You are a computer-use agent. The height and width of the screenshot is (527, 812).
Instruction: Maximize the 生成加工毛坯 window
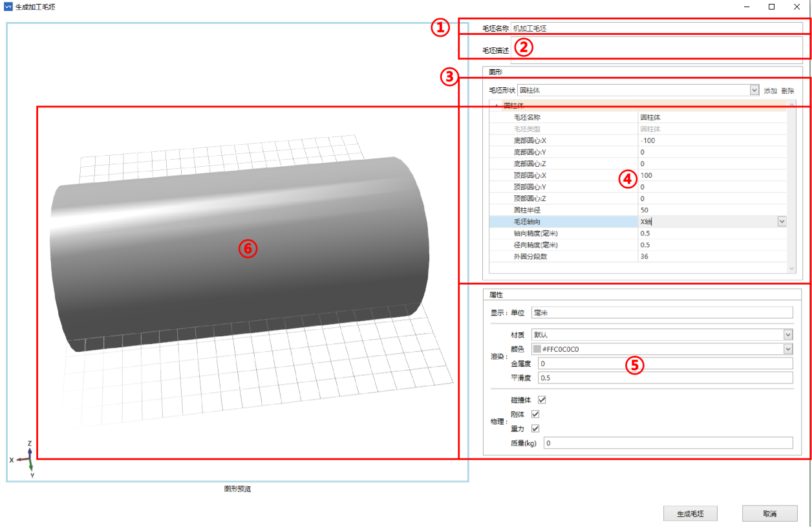coord(771,6)
